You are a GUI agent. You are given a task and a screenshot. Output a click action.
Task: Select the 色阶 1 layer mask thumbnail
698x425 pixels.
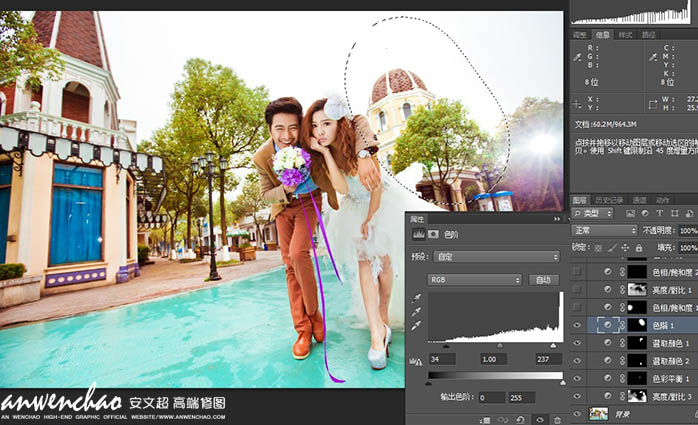coord(637,325)
